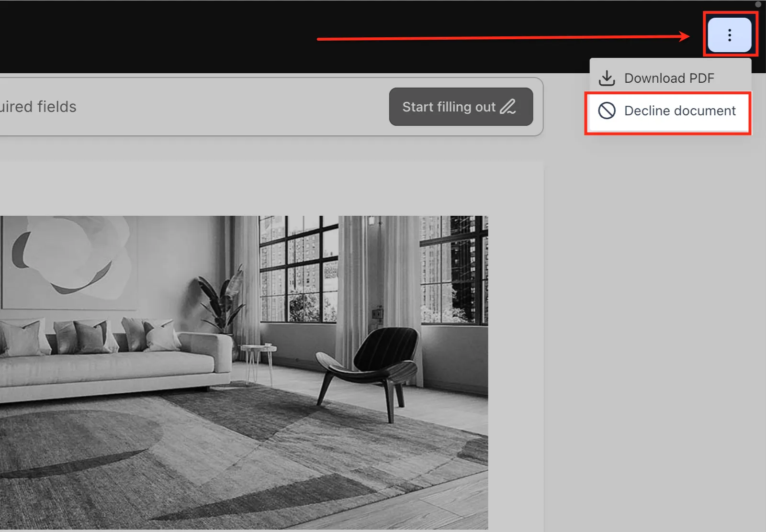Click the black header bar
Viewport: 766px width, 532px height.
(x=287, y=36)
